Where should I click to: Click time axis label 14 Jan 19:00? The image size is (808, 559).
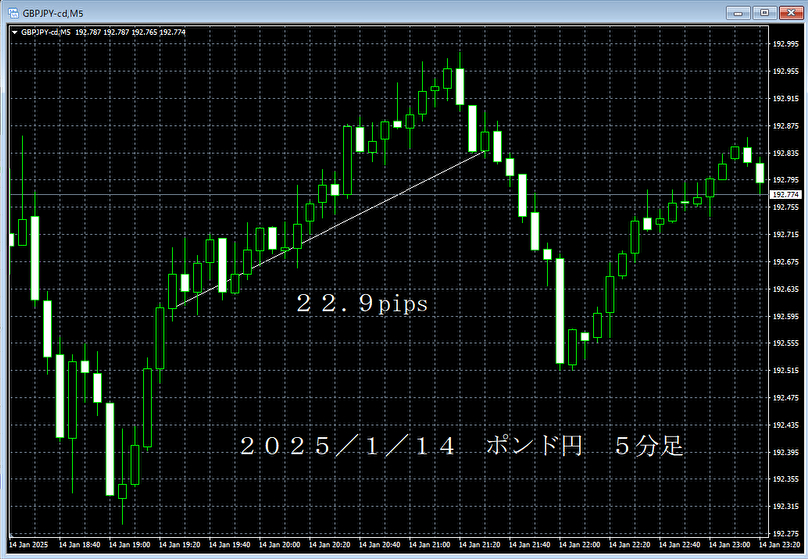[x=129, y=545]
